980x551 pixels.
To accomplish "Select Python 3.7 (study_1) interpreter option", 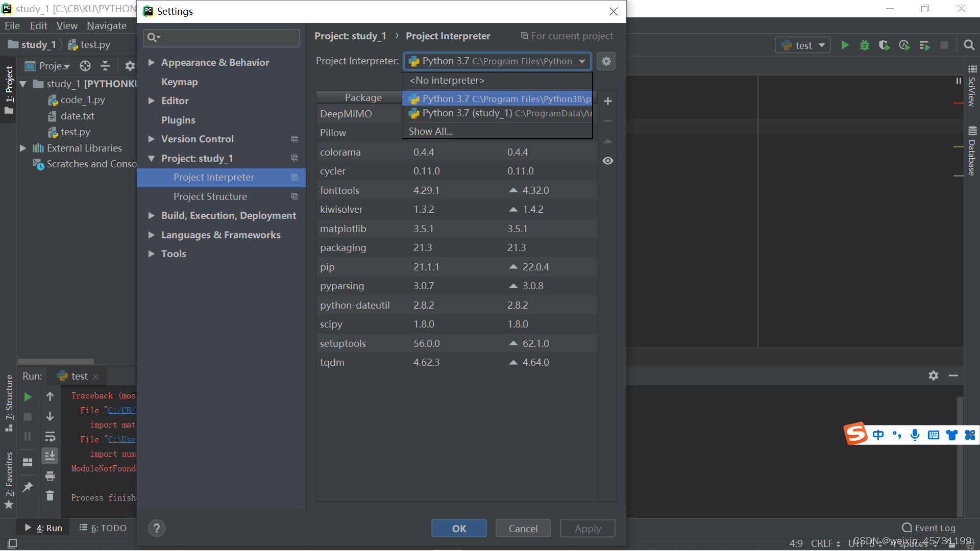I will (x=497, y=113).
